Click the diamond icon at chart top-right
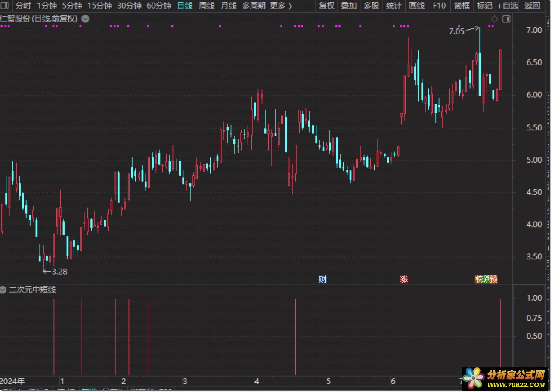The height and width of the screenshot is (392, 552). pyautogui.click(x=494, y=19)
